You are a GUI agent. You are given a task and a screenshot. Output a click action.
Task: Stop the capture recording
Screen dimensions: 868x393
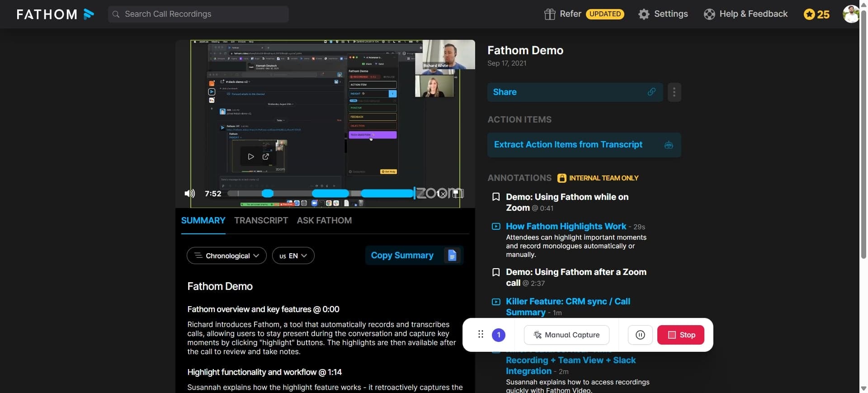(x=680, y=335)
